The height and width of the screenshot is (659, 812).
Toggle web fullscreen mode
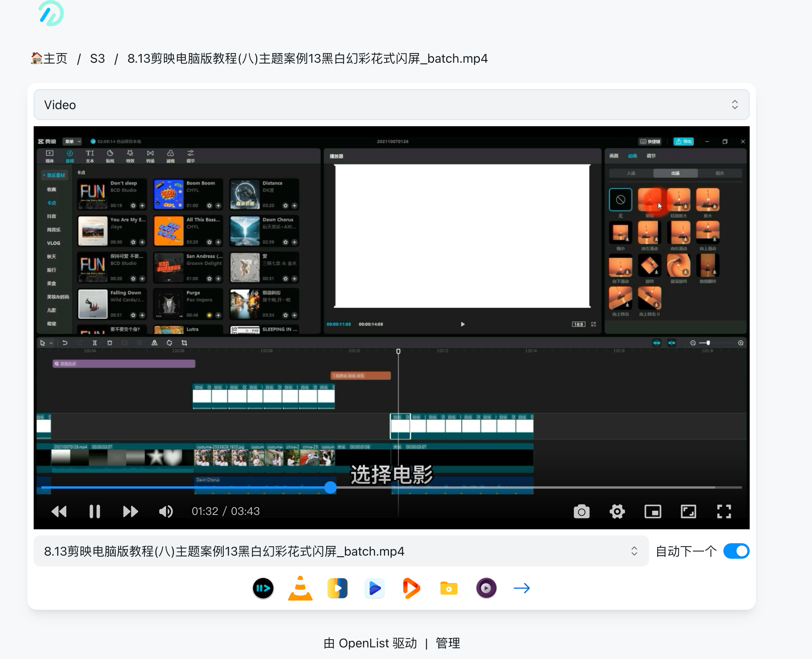pyautogui.click(x=688, y=511)
